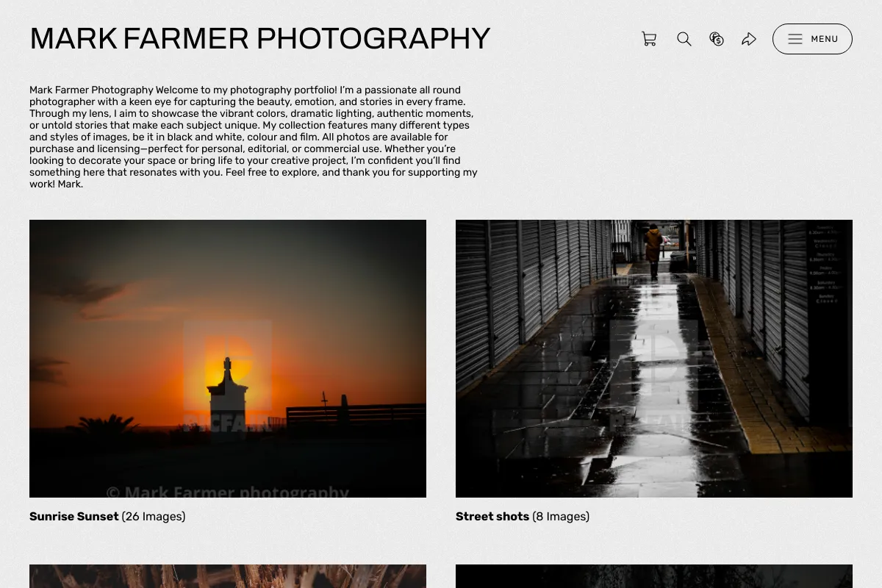Open the MENU button
Image resolution: width=882 pixels, height=588 pixels.
[812, 39]
